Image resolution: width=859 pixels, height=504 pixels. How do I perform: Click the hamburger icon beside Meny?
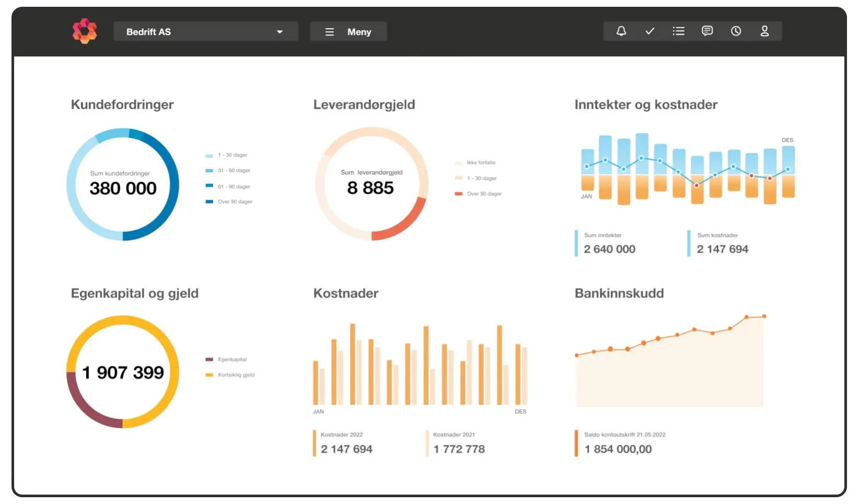click(330, 32)
